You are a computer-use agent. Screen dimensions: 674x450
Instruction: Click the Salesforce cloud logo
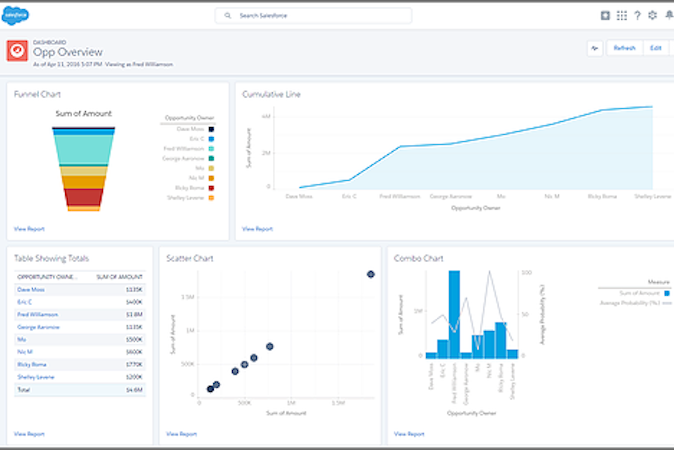pyautogui.click(x=15, y=15)
